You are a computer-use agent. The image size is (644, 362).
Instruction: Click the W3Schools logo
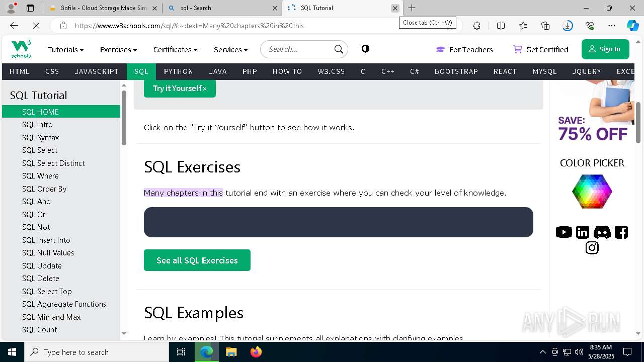point(21,49)
